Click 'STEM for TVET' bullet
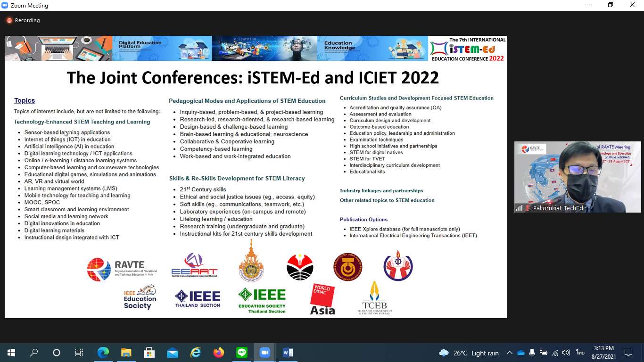This screenshot has width=644, height=362. point(367,159)
